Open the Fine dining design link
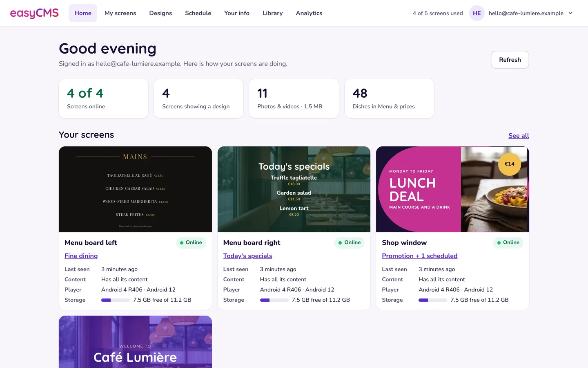The image size is (588, 368). tap(81, 256)
